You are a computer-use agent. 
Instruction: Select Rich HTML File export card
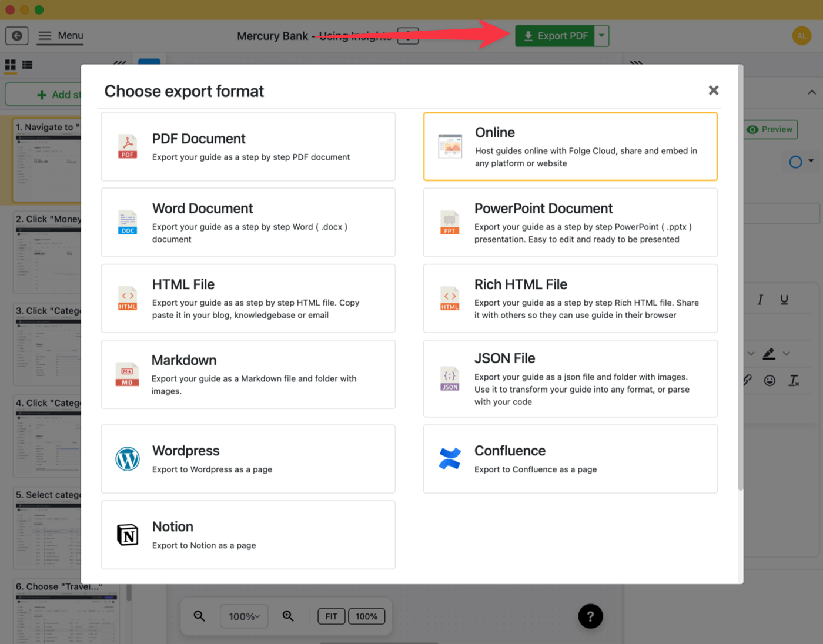click(570, 298)
